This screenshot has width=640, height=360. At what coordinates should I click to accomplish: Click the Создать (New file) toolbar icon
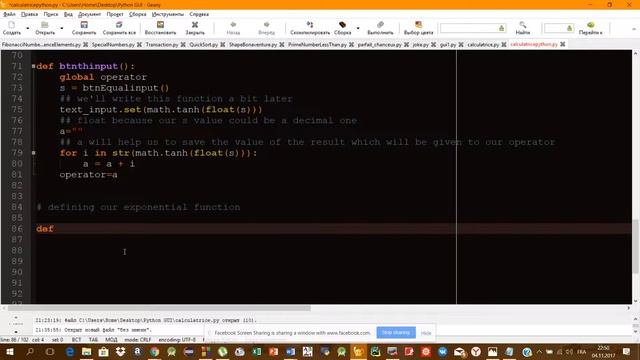click(11, 28)
